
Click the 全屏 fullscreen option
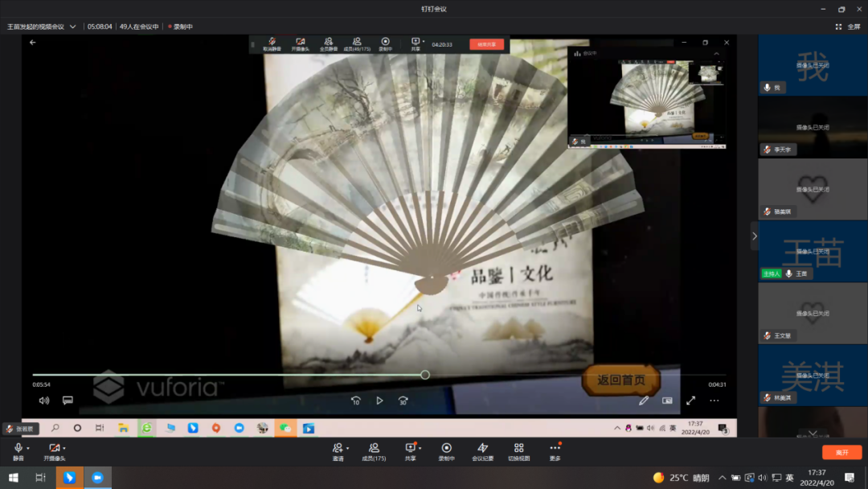(848, 27)
